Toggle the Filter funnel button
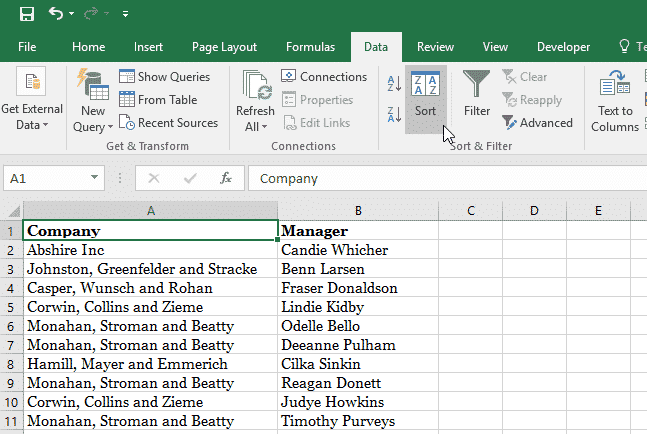 (477, 94)
